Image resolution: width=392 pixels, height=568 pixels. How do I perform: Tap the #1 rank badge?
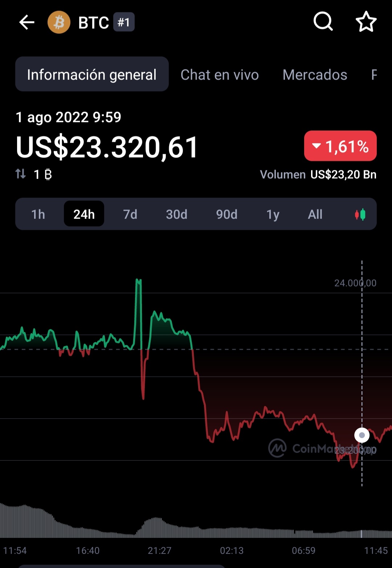tap(124, 23)
